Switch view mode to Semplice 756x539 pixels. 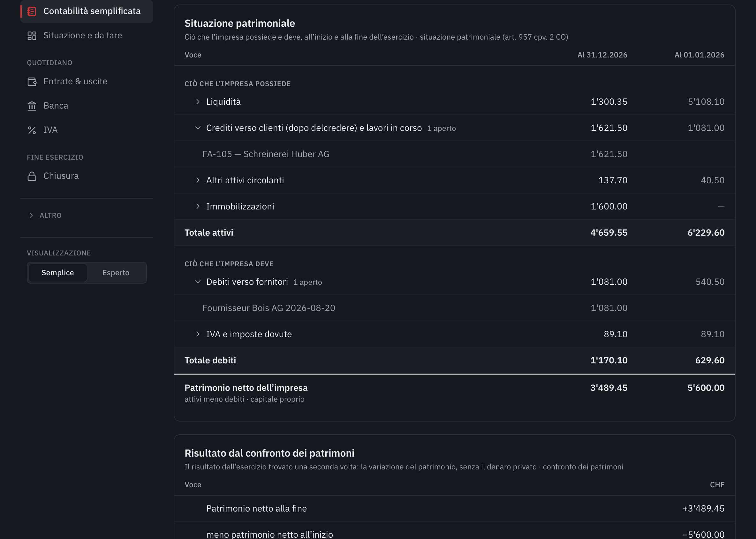point(58,273)
